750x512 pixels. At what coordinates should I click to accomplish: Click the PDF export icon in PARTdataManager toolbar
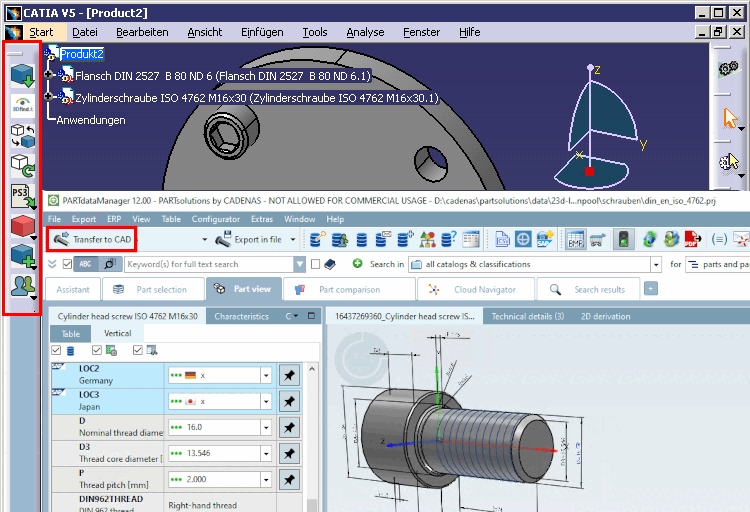point(691,239)
